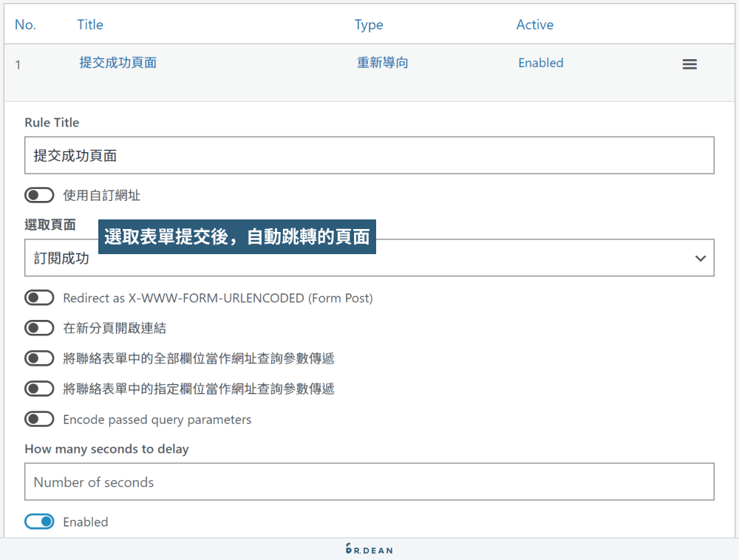Disable the Enabled switch at the bottom
The width and height of the screenshot is (739, 560).
(38, 522)
